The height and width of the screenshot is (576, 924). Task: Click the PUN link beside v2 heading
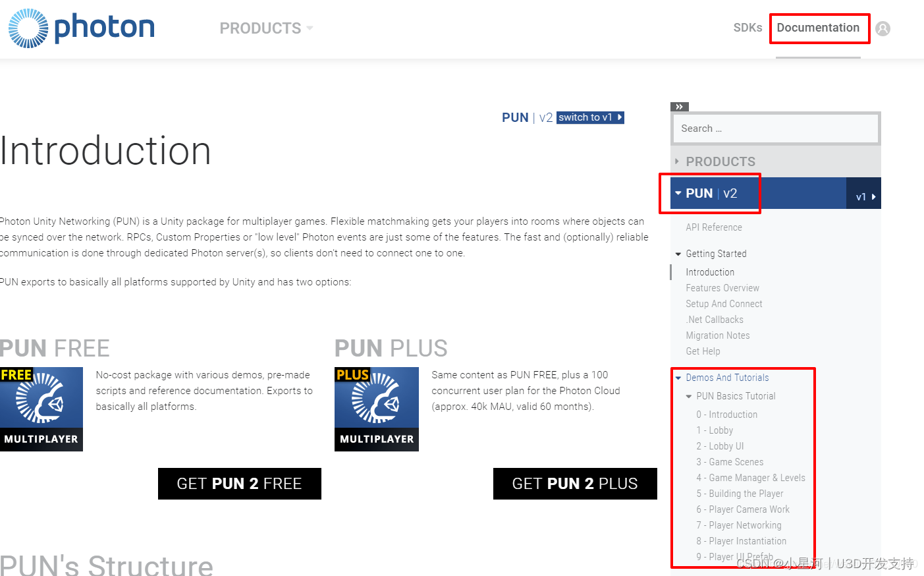pos(515,117)
